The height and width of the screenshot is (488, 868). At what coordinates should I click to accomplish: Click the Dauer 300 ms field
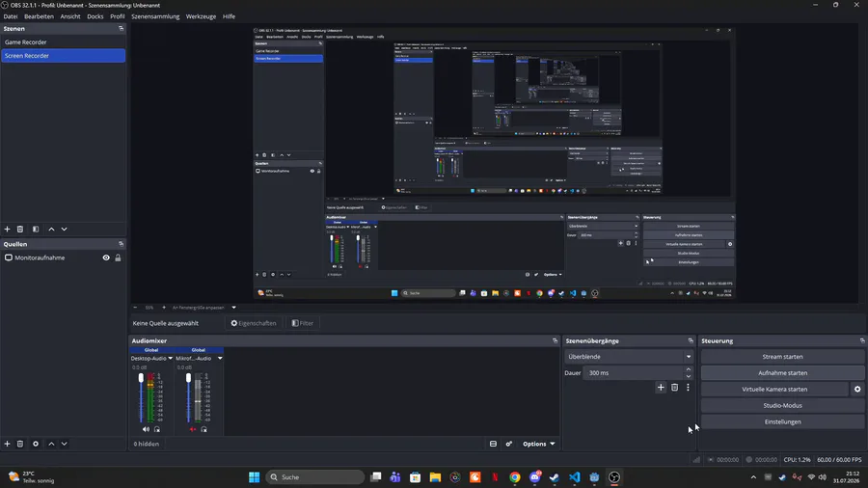click(634, 373)
